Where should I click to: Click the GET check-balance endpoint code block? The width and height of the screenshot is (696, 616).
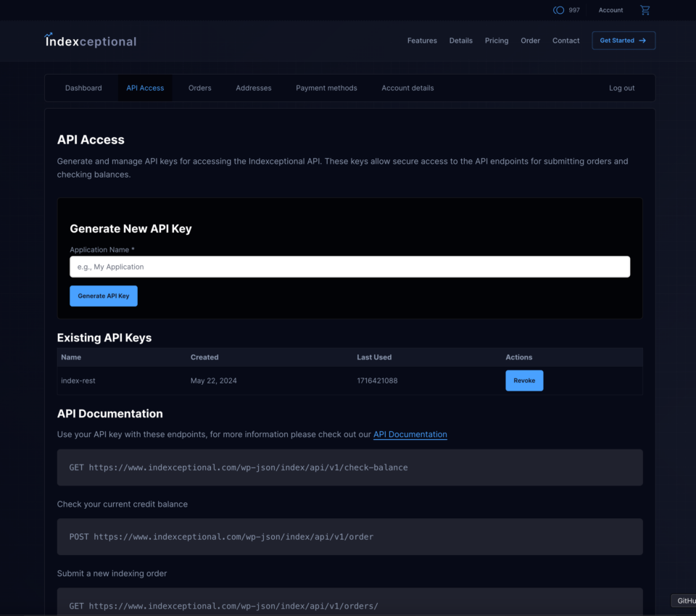pos(349,467)
